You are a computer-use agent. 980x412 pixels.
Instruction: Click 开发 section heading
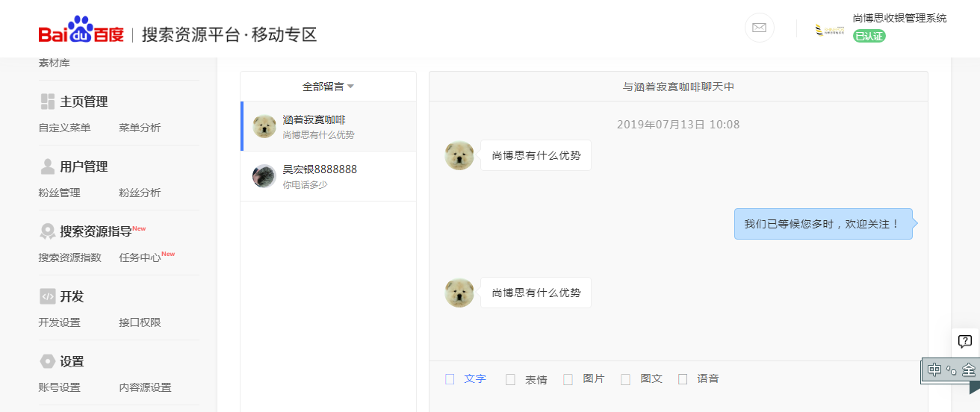coord(72,296)
